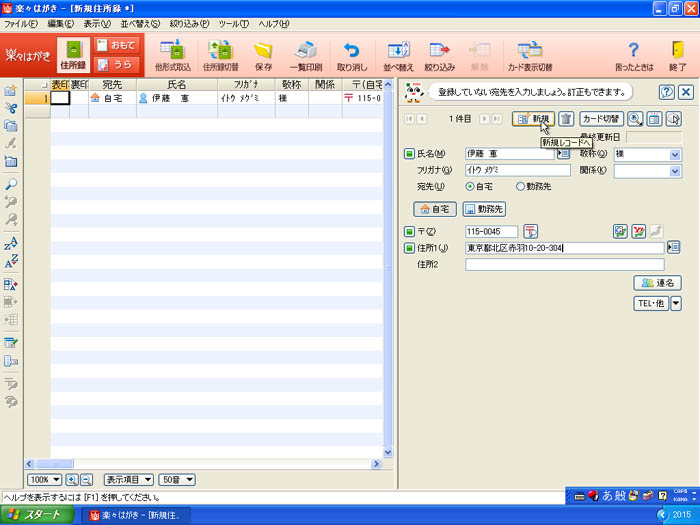
Task: Expand 氏名 field detail arrow button
Action: pos(563,154)
